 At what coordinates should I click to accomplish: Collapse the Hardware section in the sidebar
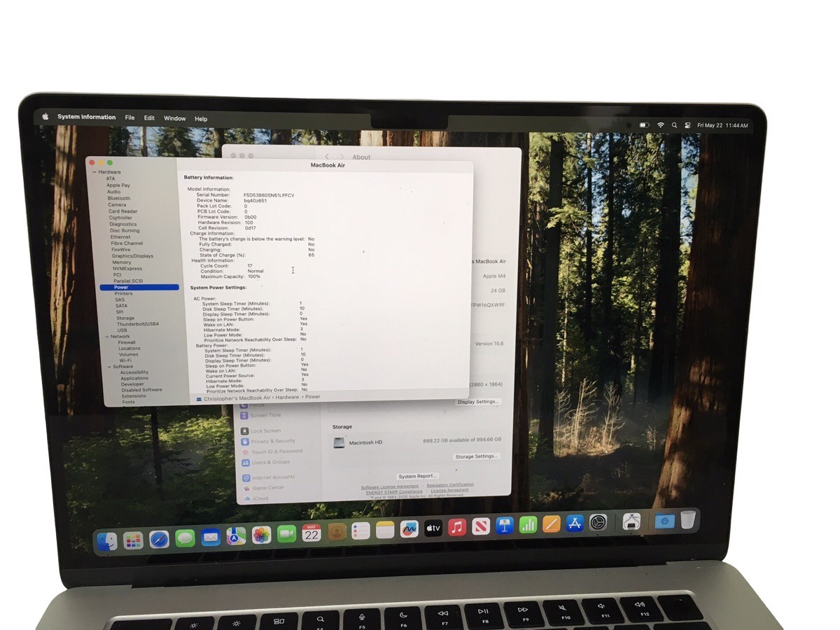[94, 172]
